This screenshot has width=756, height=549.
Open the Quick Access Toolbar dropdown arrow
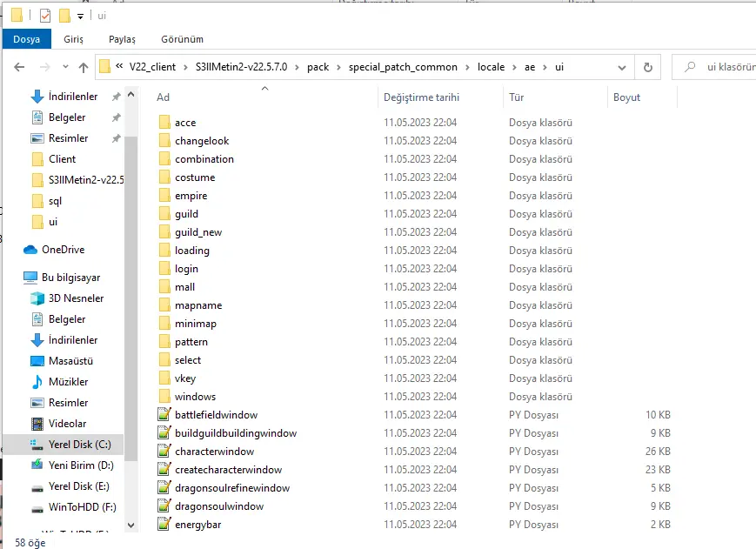point(81,16)
